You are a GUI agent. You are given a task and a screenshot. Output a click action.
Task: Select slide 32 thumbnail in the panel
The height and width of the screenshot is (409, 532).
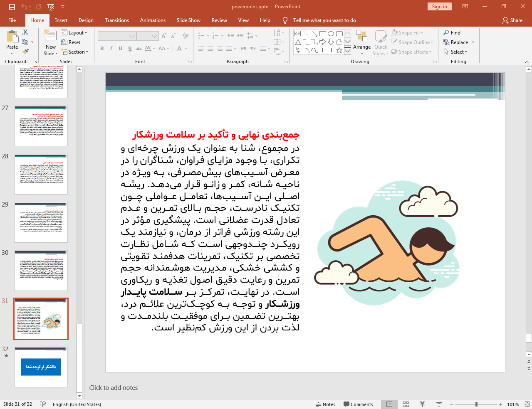pyautogui.click(x=41, y=366)
